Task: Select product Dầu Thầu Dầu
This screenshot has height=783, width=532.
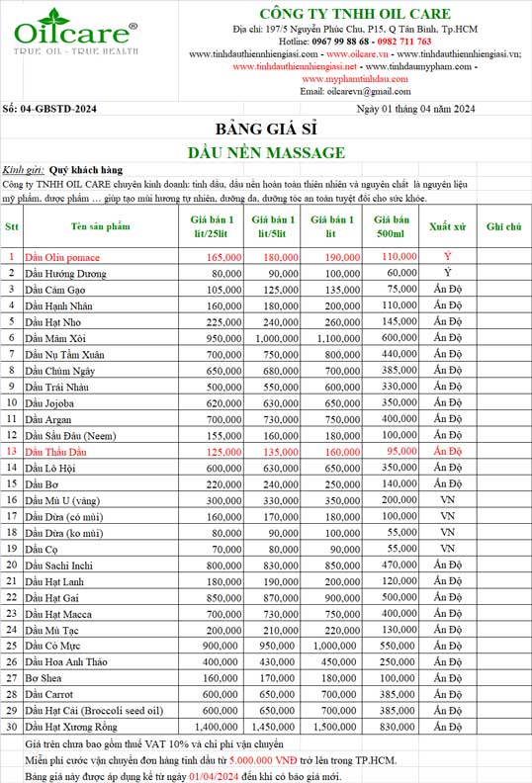Action: coord(56,452)
